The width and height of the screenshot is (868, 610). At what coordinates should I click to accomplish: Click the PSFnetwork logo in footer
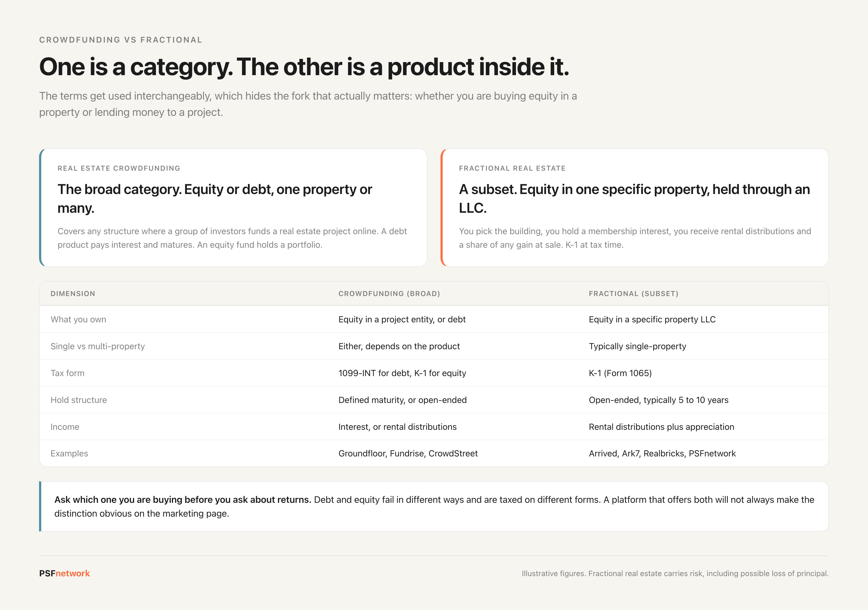[x=64, y=573]
